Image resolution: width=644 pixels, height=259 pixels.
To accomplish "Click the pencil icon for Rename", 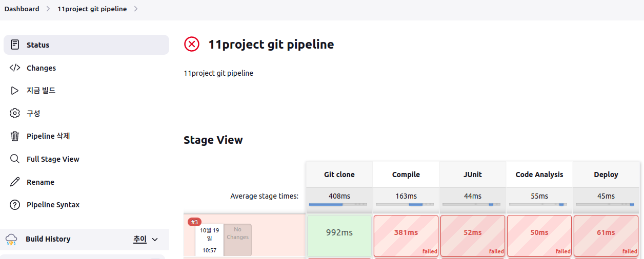I will click(x=15, y=182).
